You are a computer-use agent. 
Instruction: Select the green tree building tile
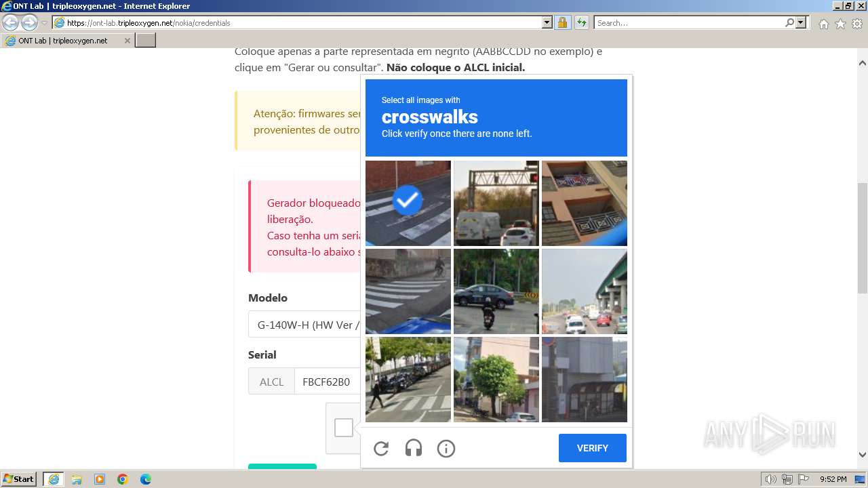496,380
